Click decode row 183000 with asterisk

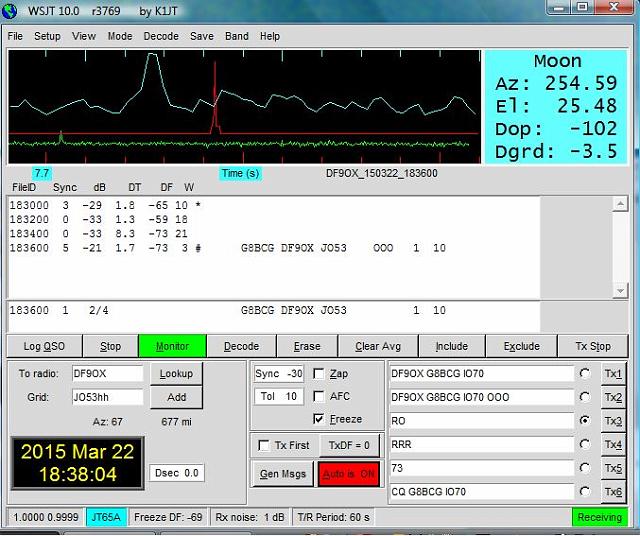click(105, 205)
